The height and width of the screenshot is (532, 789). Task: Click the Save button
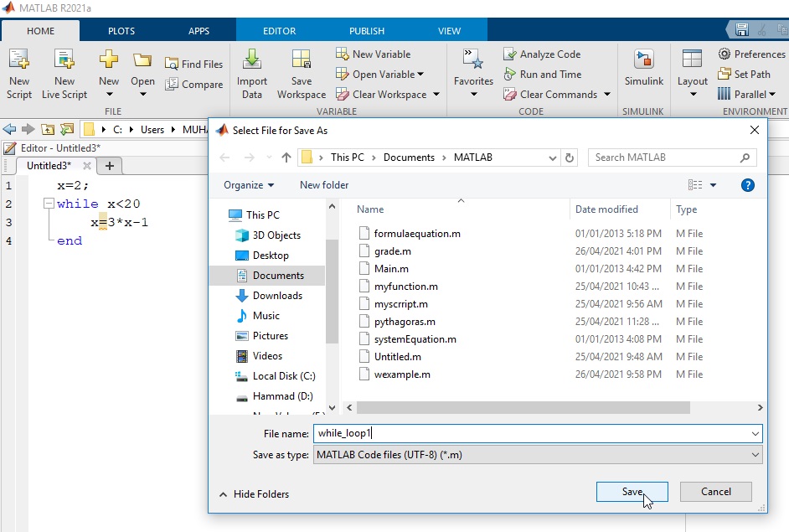pyautogui.click(x=632, y=492)
